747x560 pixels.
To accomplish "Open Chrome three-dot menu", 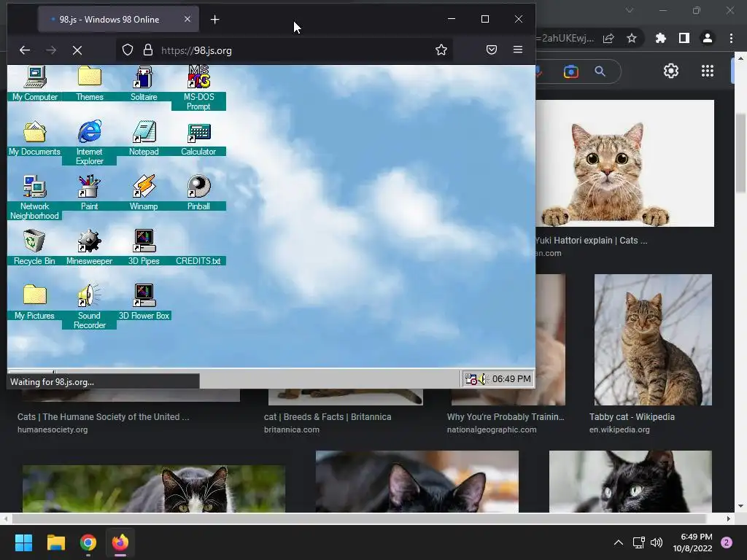I will [x=731, y=38].
